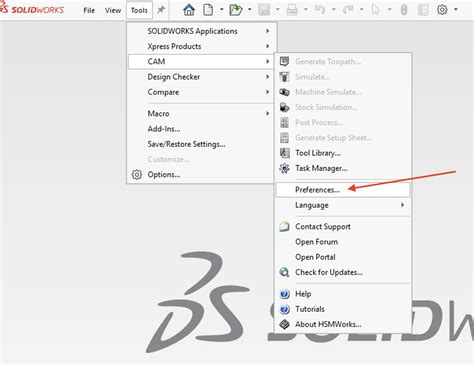Expand the Redo dropdown arrow
Image resolution: width=474 pixels, height=365 pixels.
362,10
